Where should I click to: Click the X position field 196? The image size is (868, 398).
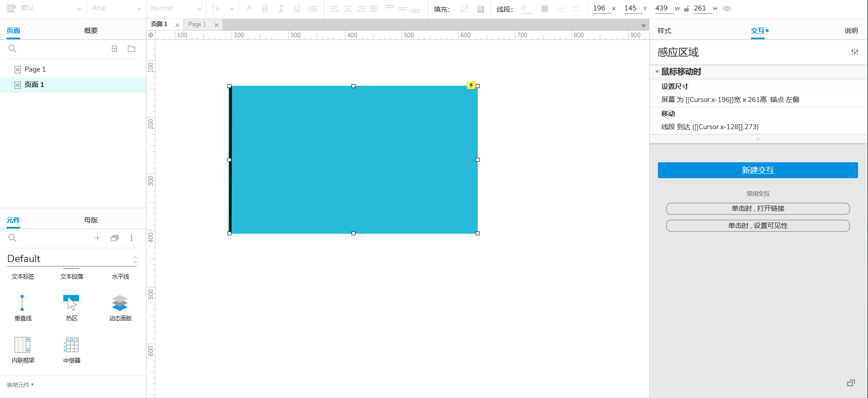click(601, 8)
